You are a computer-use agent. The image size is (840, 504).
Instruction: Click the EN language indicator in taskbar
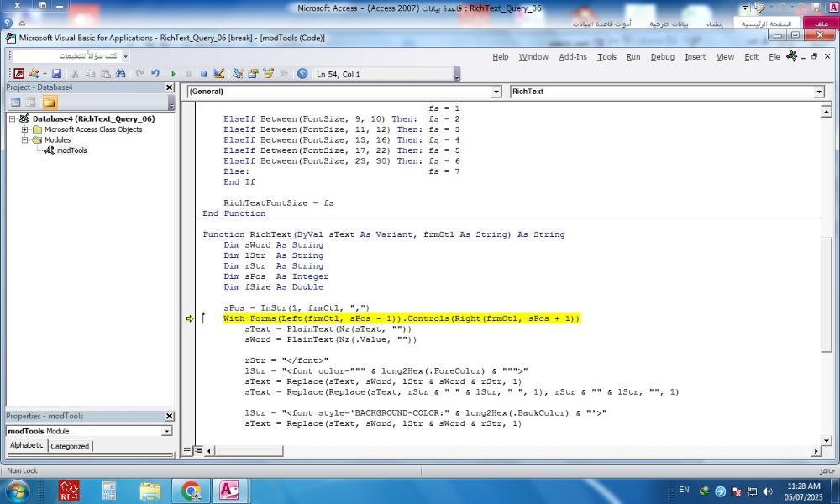point(684,490)
